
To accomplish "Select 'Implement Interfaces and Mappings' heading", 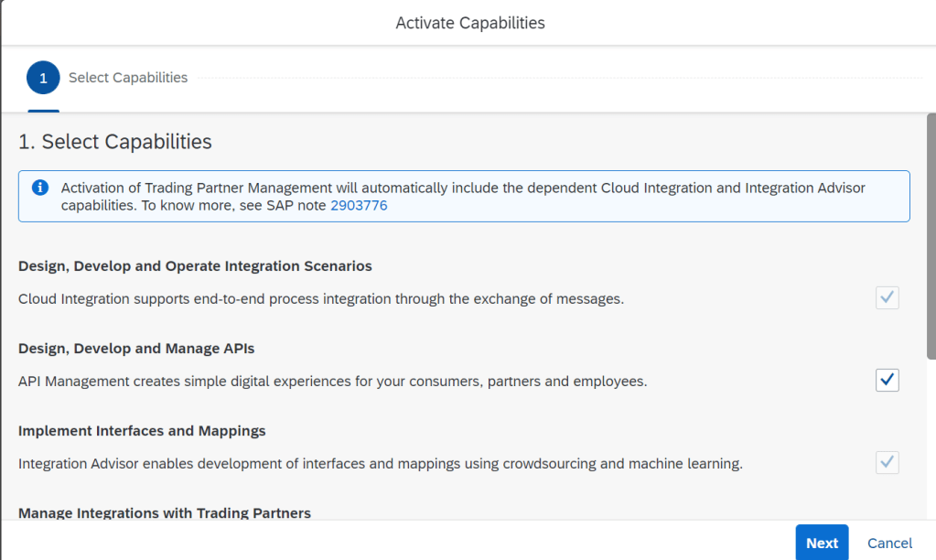I will 142,431.
